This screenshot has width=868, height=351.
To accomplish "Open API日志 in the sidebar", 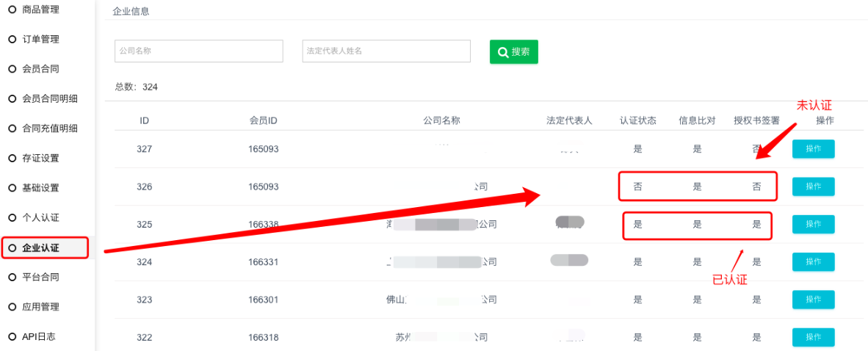I will (38, 336).
